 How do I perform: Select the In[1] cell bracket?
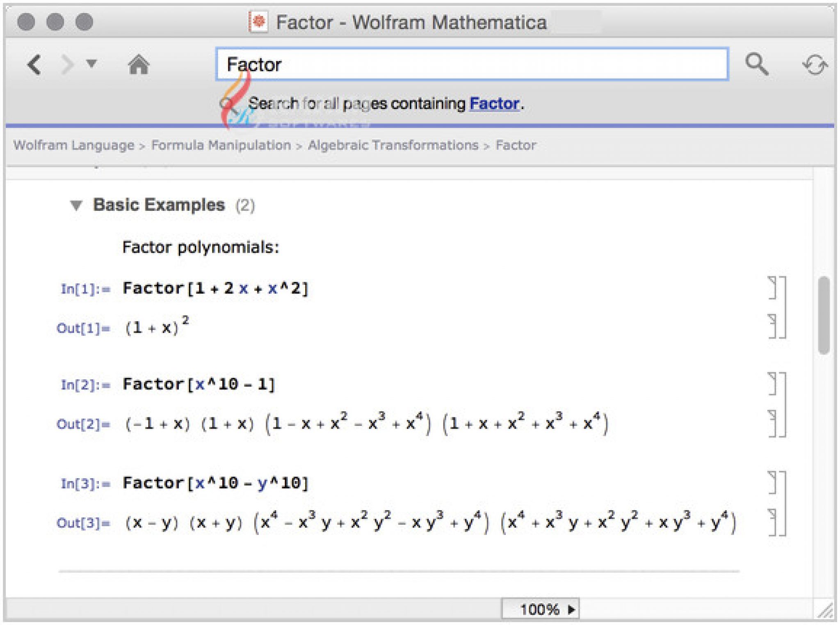773,288
